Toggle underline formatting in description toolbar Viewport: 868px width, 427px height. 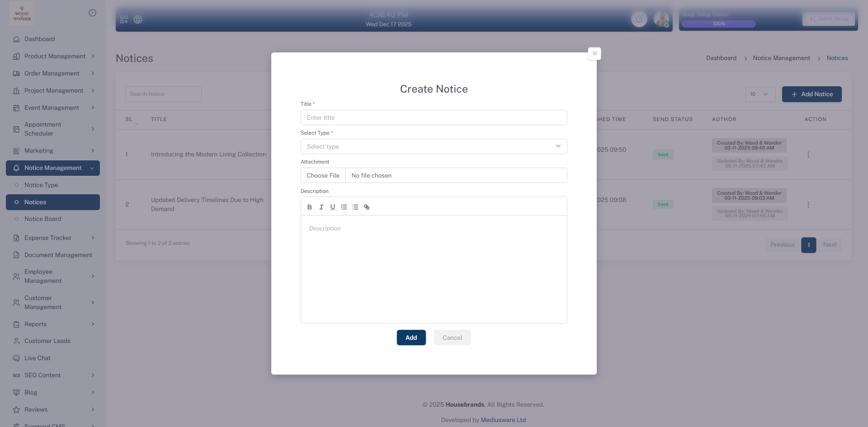coord(333,207)
